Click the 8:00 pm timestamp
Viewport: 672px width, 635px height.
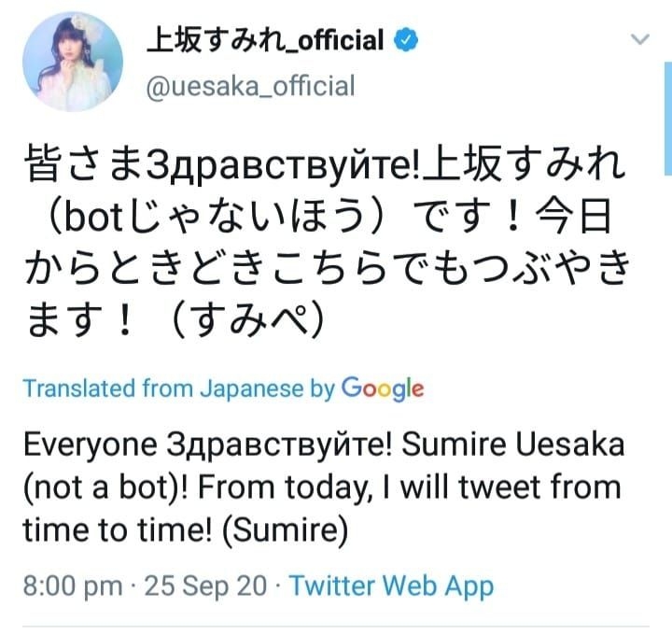72,586
